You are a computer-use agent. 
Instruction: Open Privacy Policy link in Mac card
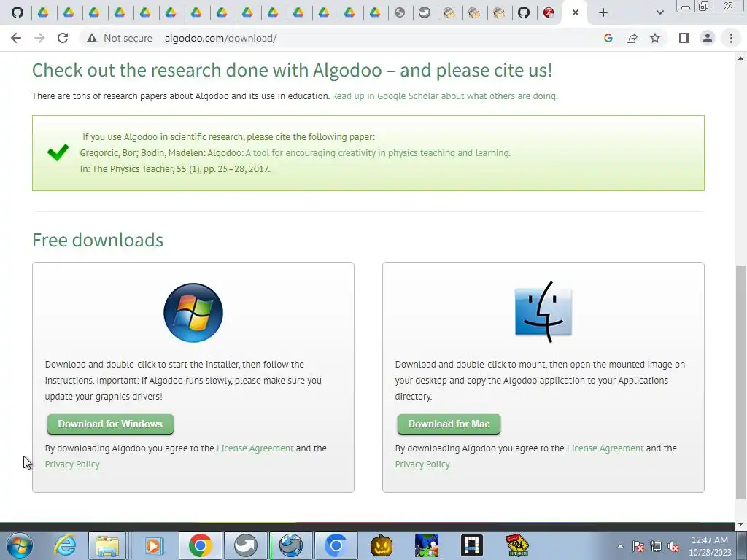click(422, 464)
